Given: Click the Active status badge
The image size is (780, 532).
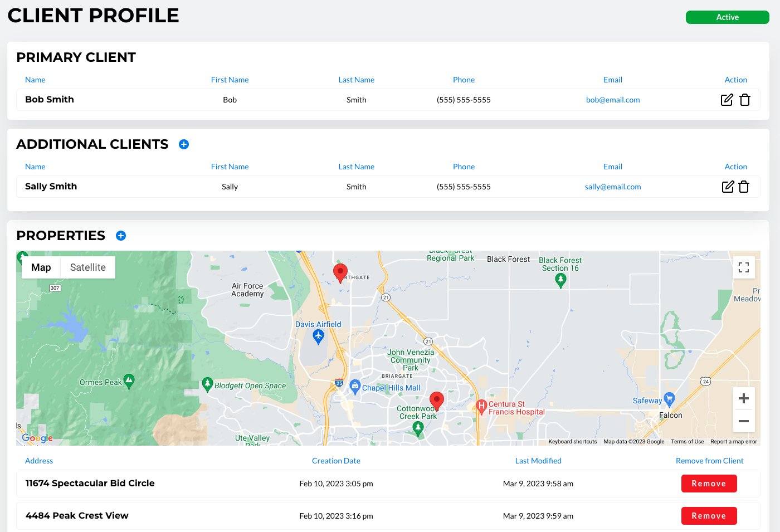Looking at the screenshot, I should [728, 17].
